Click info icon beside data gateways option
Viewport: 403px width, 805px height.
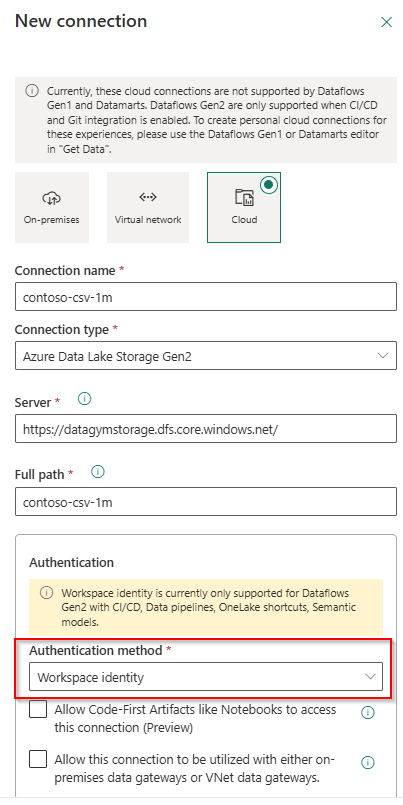(x=368, y=763)
